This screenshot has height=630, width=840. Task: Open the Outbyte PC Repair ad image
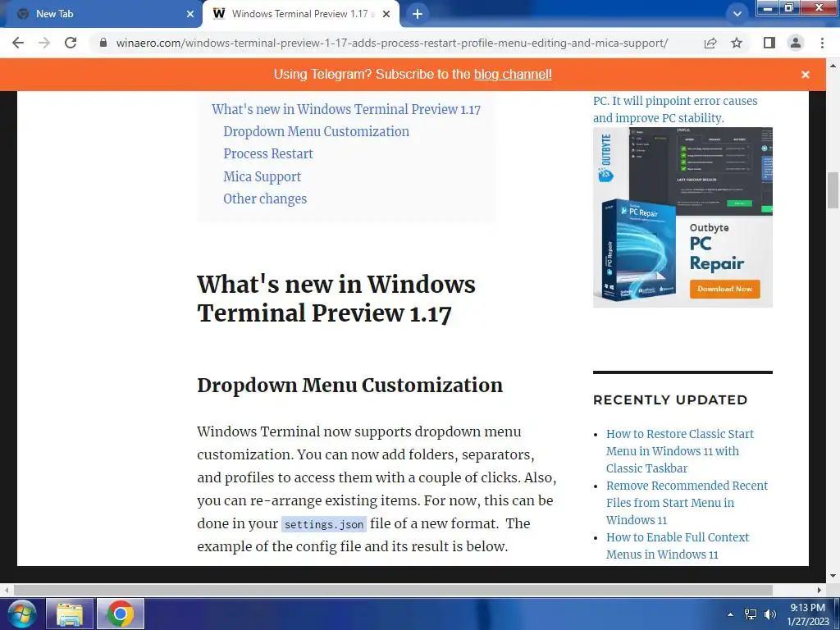coord(682,217)
